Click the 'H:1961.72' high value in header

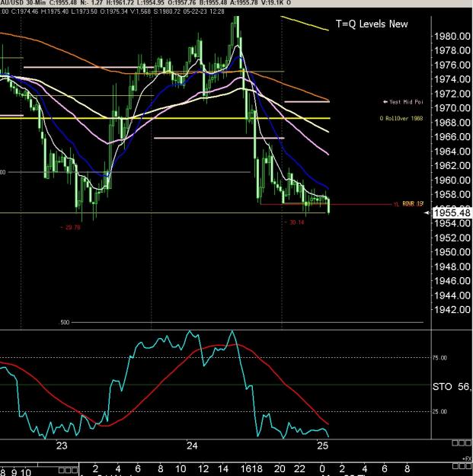pyautogui.click(x=120, y=3)
